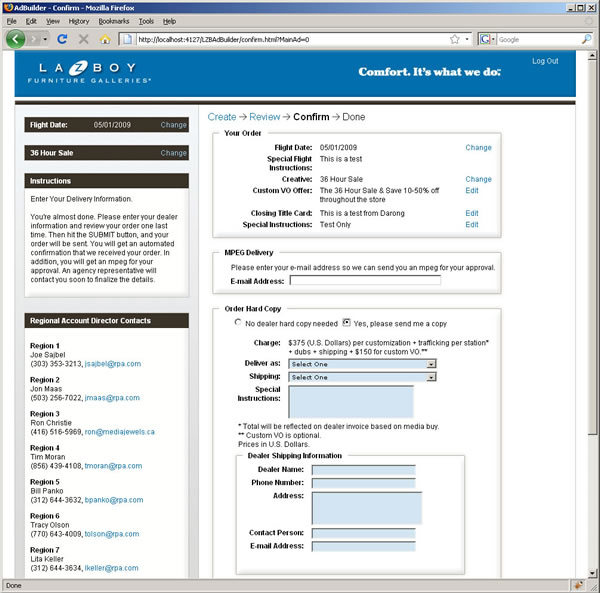Edit the Closing Title Card entry
Screen dimensions: 600x593
tap(472, 213)
